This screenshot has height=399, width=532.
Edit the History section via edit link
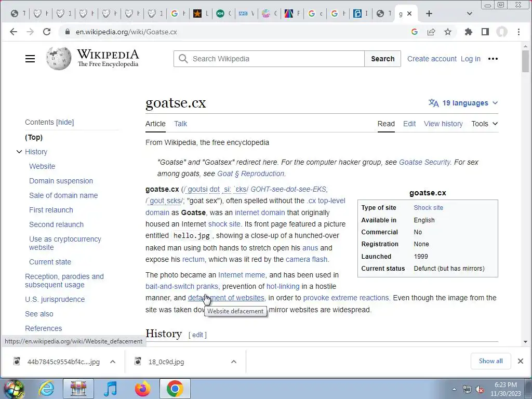click(197, 335)
